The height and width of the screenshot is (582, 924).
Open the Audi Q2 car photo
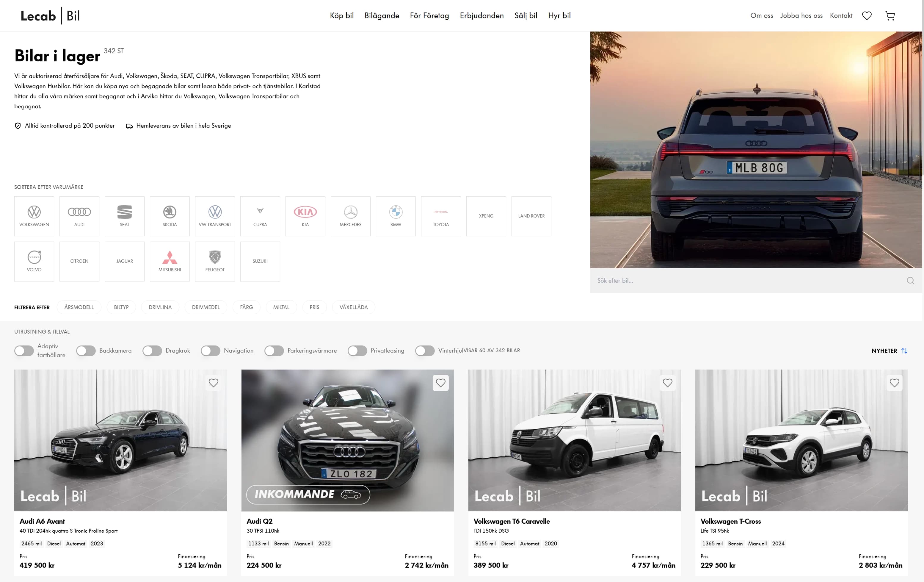pos(348,440)
